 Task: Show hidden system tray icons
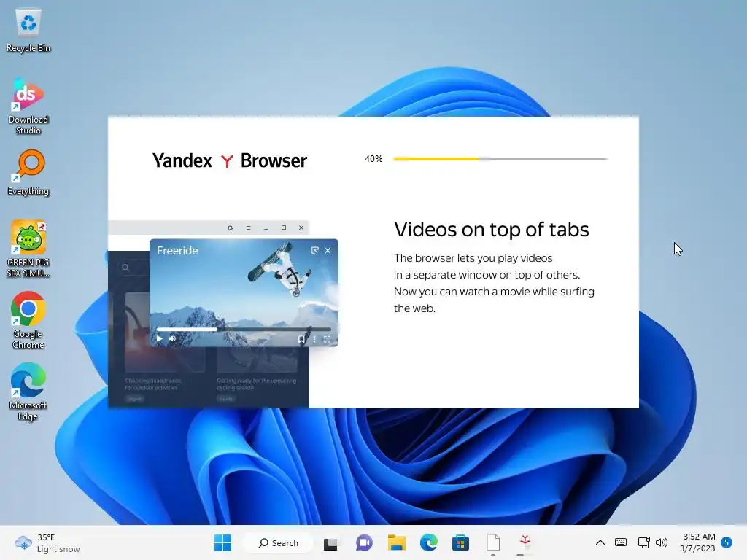pos(600,542)
